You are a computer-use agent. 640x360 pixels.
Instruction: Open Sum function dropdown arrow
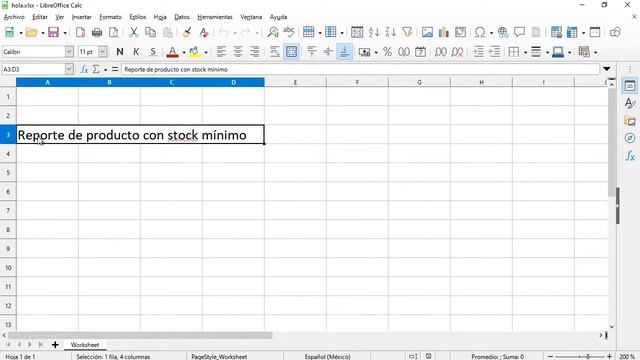tap(105, 70)
